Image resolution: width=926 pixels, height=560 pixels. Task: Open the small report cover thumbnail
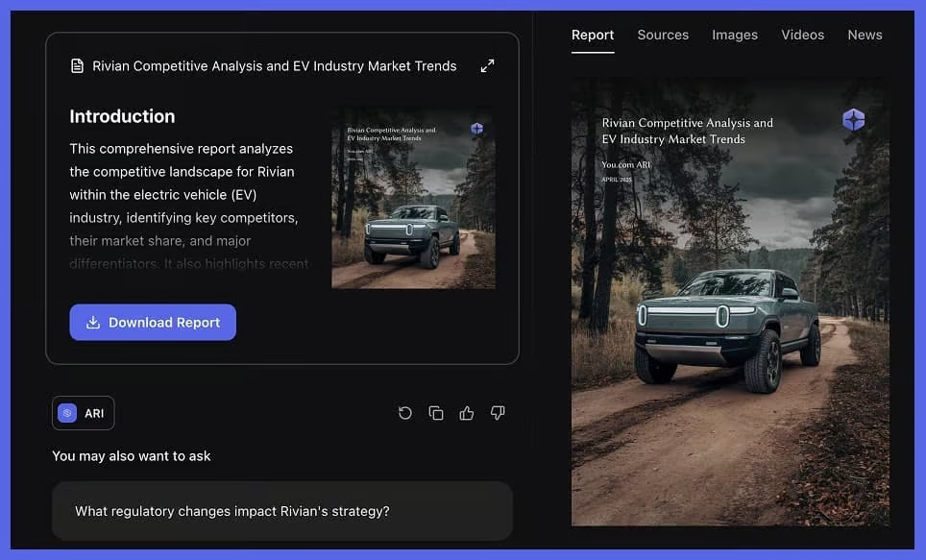[413, 198]
